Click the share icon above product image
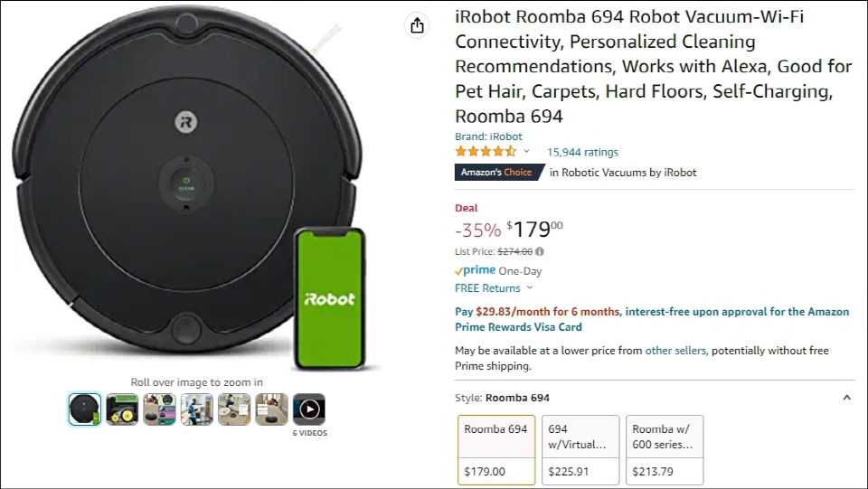Image resolution: width=868 pixels, height=489 pixels. (417, 25)
